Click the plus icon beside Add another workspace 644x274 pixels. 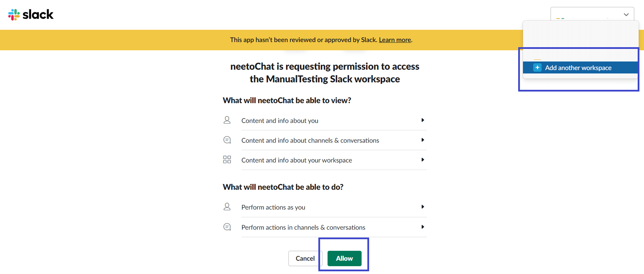[537, 68]
